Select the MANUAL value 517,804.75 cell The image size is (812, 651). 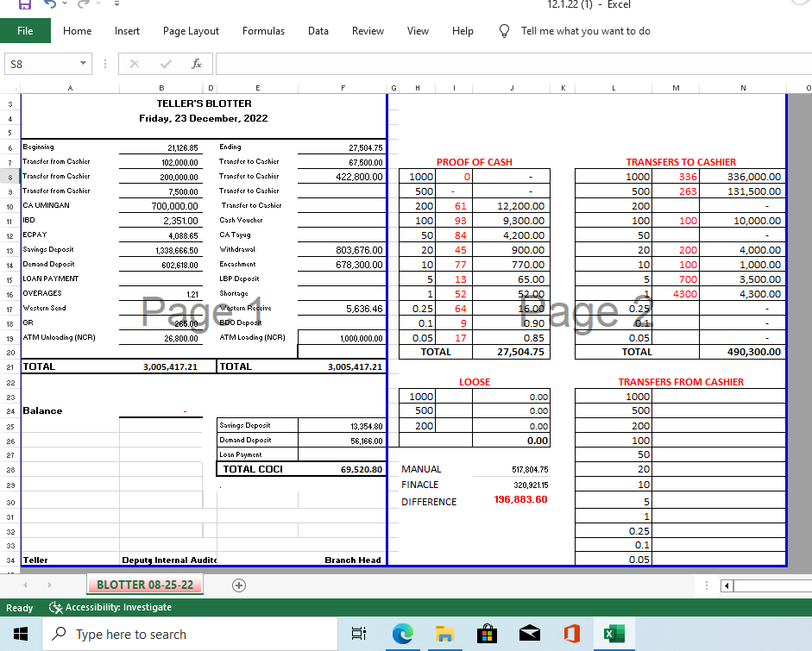pyautogui.click(x=511, y=469)
